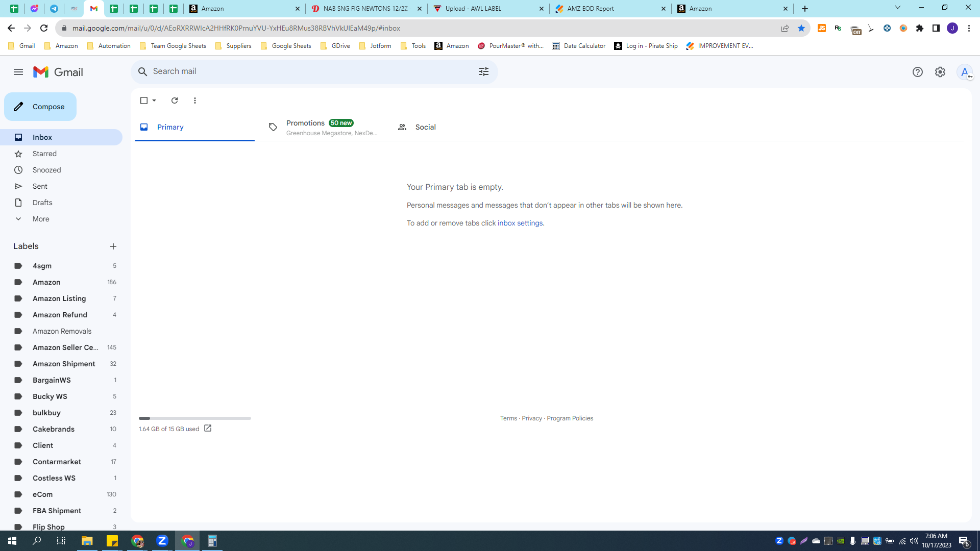Open the Jotform bookmark folder
The width and height of the screenshot is (980, 551).
point(375,46)
